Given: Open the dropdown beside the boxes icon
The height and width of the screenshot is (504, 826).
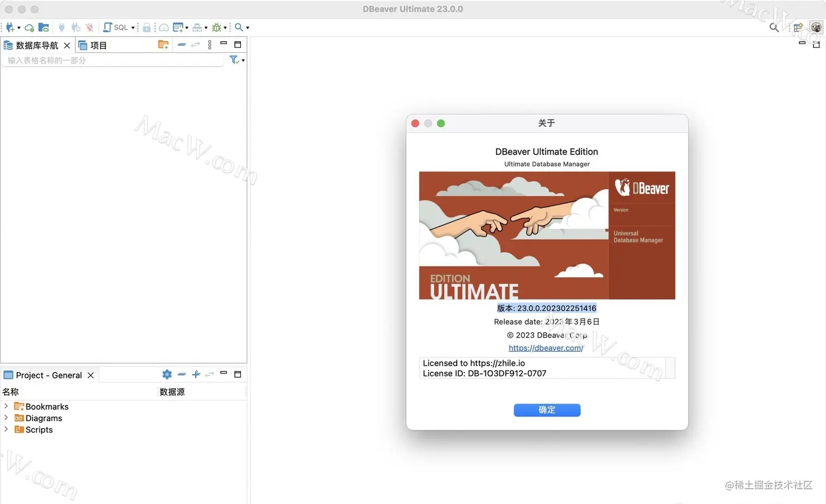Looking at the screenshot, I should point(206,28).
